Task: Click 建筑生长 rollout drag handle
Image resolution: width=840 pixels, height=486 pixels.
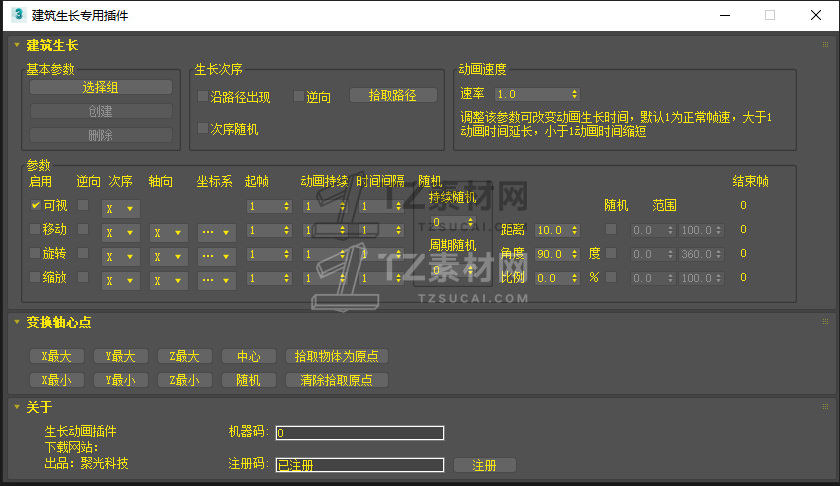Action: [x=826, y=44]
